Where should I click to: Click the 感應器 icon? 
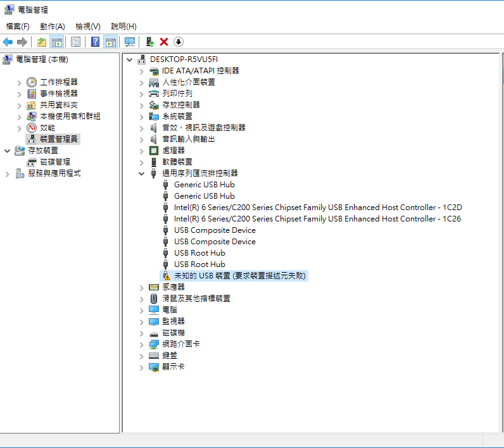(x=154, y=287)
